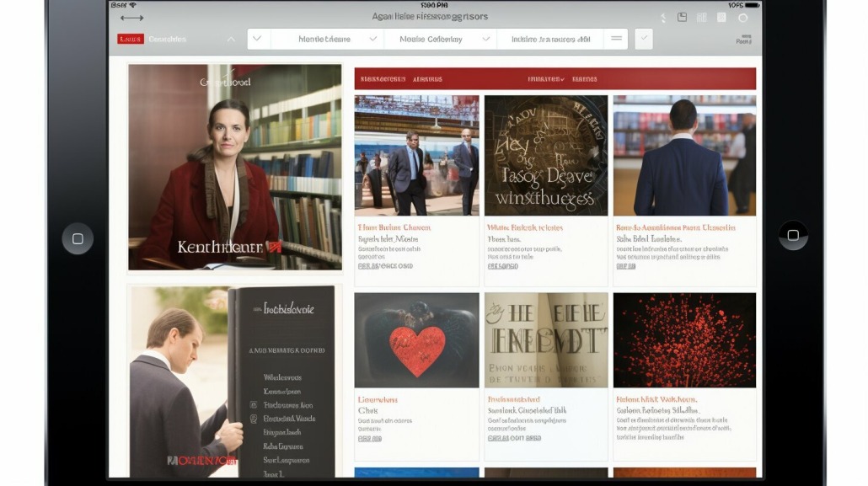Click the window layout icon in the top bar
This screenshot has width=868, height=486.
(x=682, y=18)
